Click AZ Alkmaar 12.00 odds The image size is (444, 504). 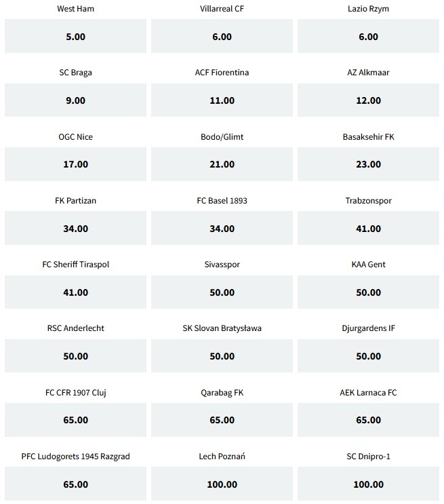point(368,100)
